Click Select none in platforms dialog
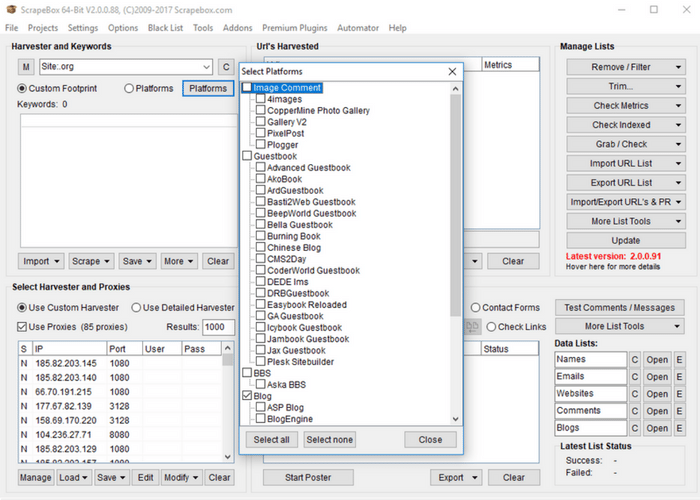 (329, 440)
